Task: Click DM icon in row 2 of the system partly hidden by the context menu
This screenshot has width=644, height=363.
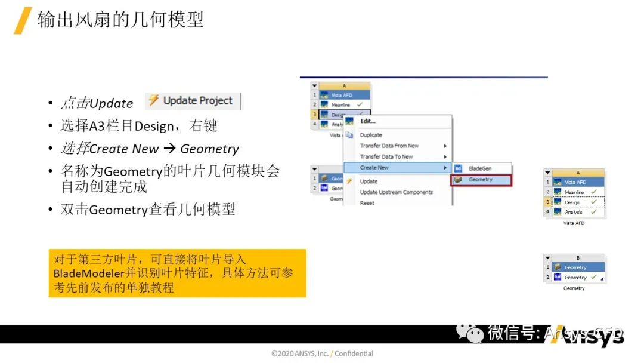Action: coord(324,188)
